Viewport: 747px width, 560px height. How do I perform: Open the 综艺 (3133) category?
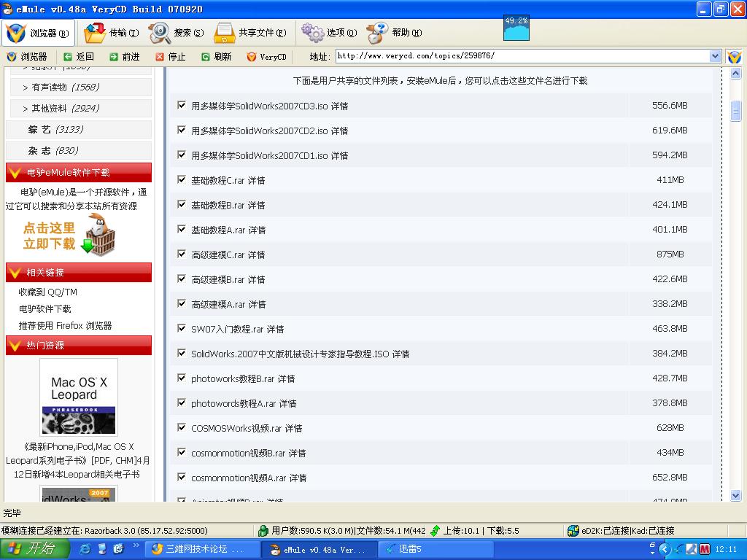point(79,129)
